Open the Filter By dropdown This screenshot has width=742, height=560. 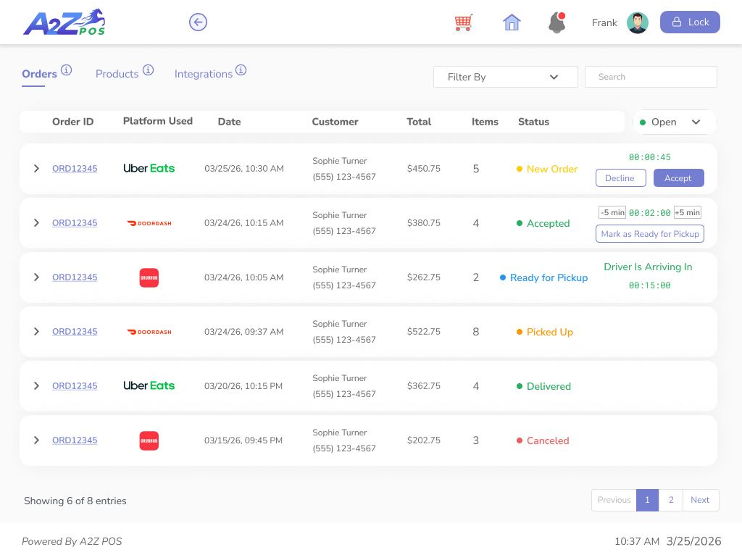(x=505, y=77)
